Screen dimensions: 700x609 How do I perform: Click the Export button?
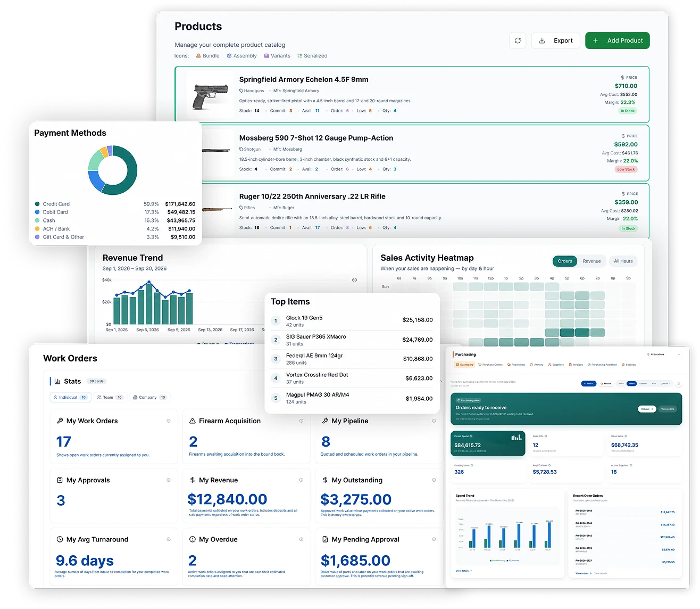555,40
